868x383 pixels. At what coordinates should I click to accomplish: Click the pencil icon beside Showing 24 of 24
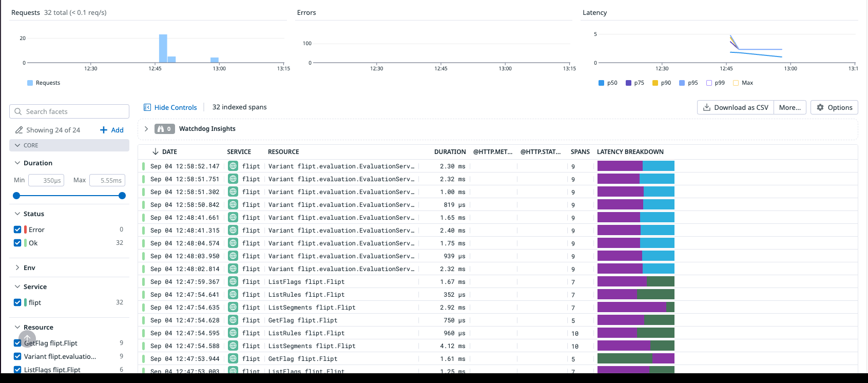tap(19, 130)
